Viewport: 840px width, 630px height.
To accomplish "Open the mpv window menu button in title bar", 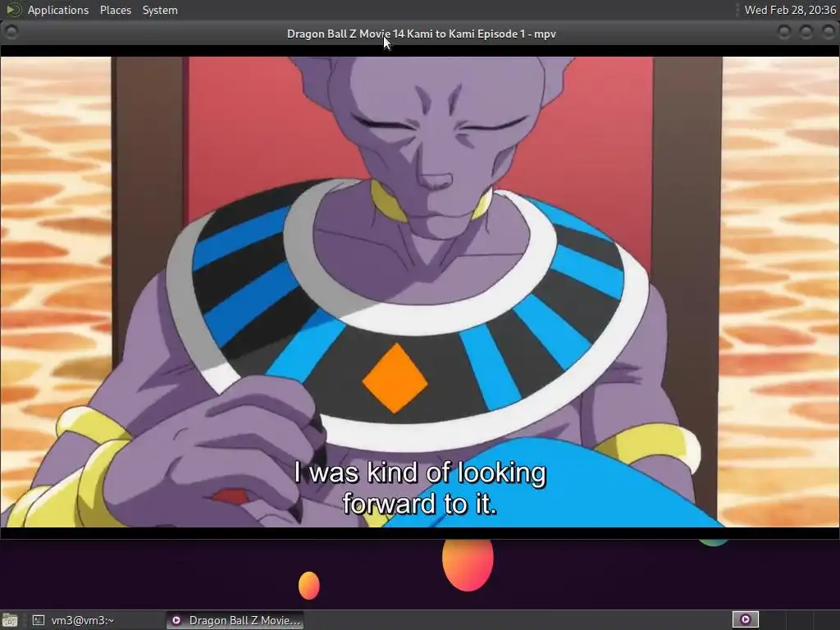I will [x=11, y=32].
